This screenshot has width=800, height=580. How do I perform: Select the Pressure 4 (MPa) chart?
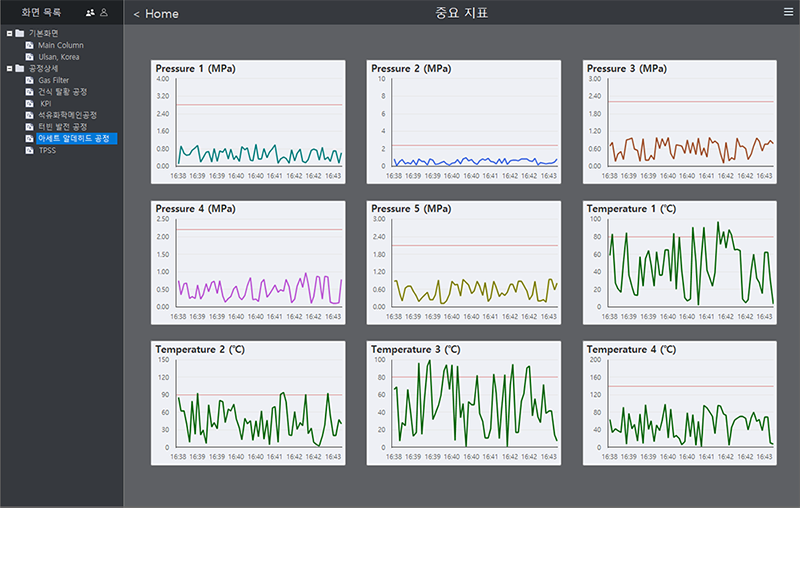(248, 262)
